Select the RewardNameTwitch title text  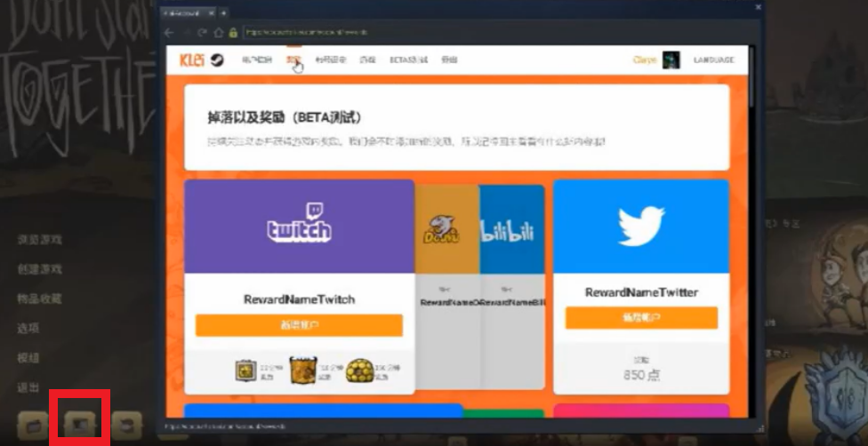[299, 299]
